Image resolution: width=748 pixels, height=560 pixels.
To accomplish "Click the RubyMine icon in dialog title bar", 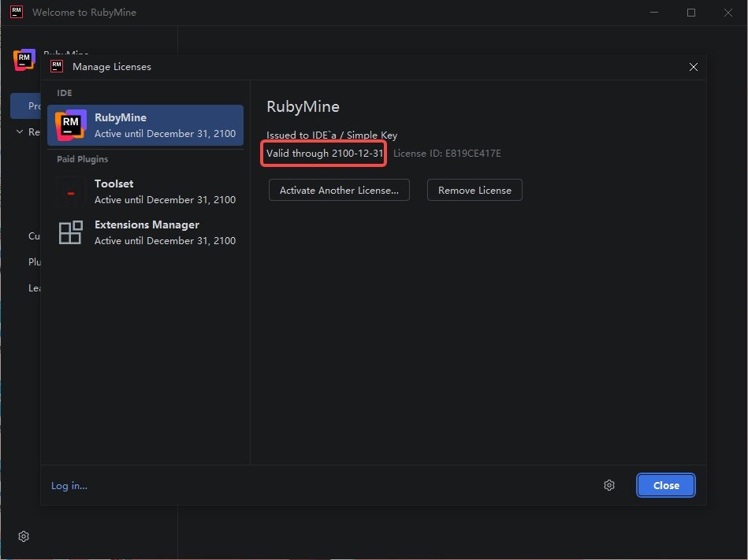I will pos(57,66).
